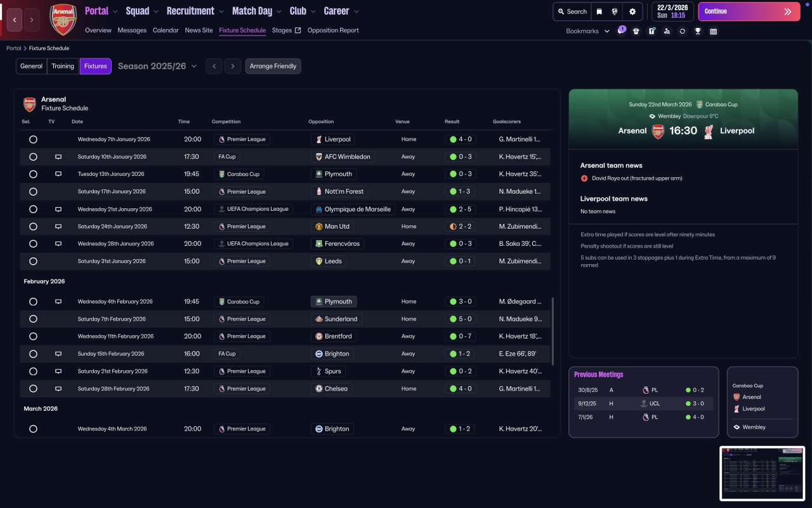The height and width of the screenshot is (508, 812).
Task: Go back using the left arrow button
Action: pos(15,20)
